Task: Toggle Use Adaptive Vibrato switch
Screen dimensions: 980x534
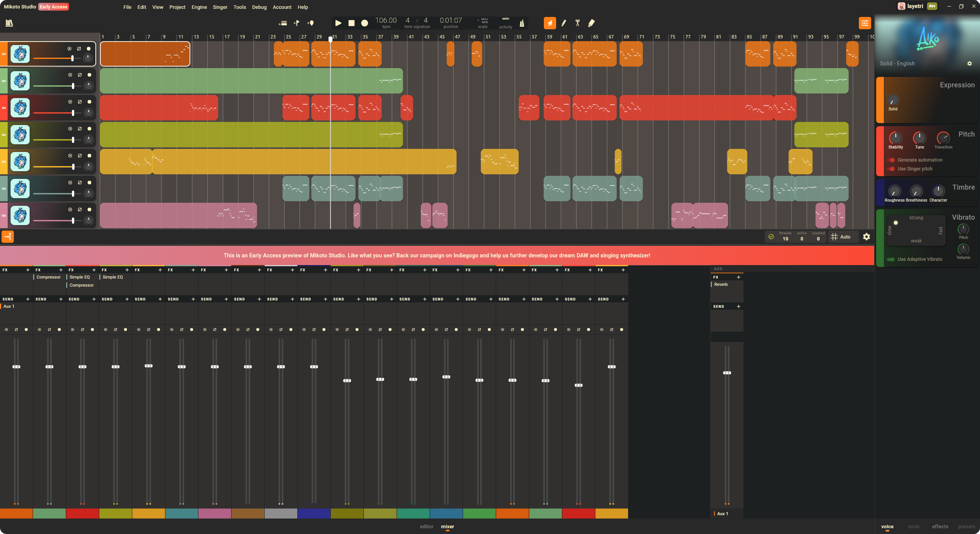Action: point(891,259)
